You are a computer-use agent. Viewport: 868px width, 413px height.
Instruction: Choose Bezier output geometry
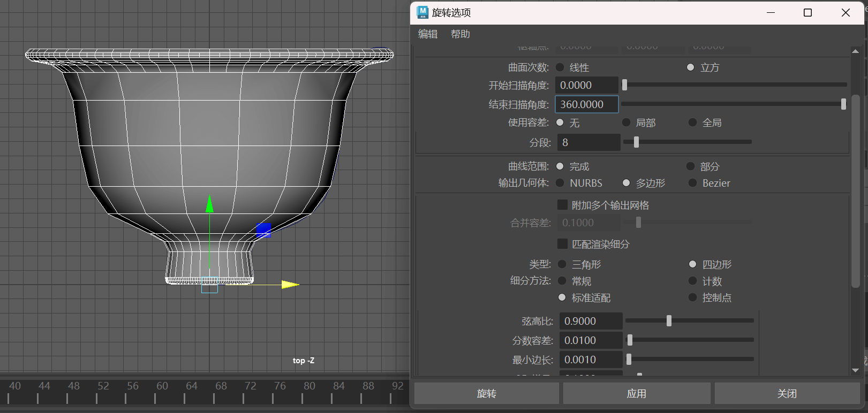pyautogui.click(x=692, y=183)
